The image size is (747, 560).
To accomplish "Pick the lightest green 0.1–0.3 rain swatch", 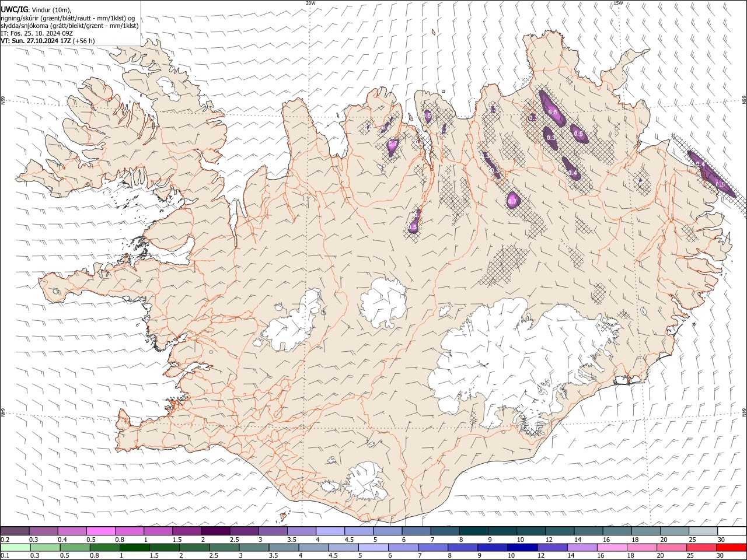I will point(15,547).
